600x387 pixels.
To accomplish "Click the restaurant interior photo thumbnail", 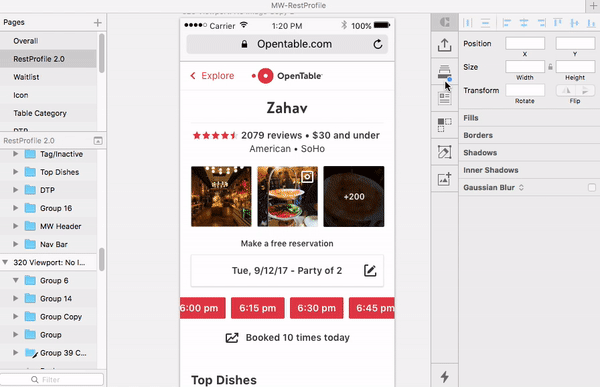I will click(221, 196).
